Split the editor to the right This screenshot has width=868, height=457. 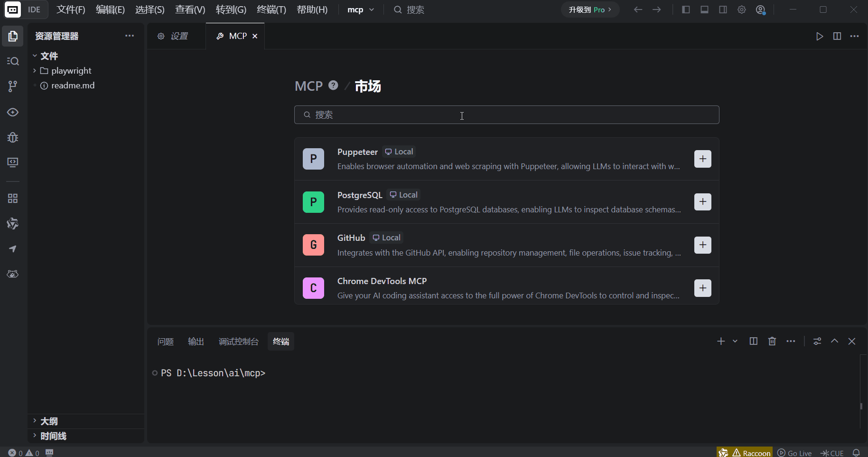tap(837, 37)
